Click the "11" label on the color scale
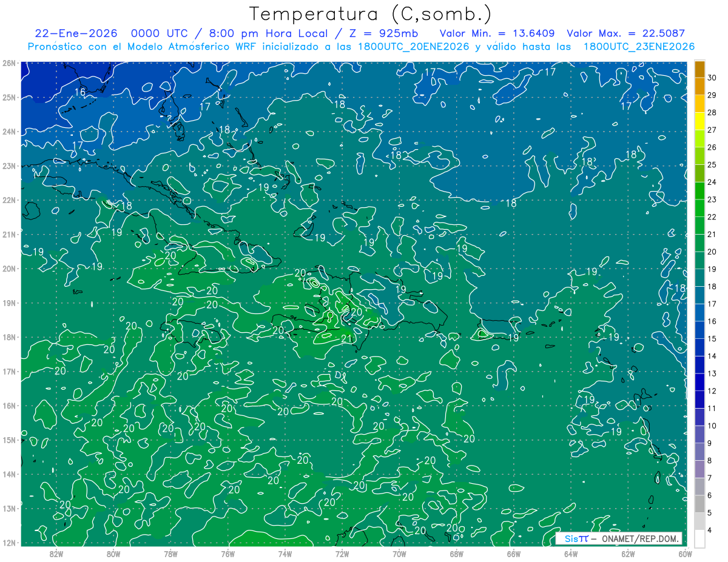The image size is (728, 562). tap(712, 409)
